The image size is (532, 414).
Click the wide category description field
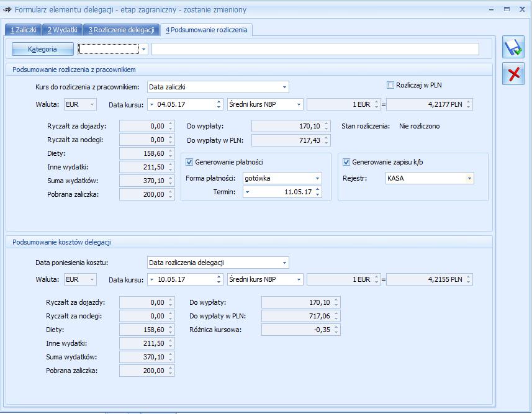pos(315,49)
